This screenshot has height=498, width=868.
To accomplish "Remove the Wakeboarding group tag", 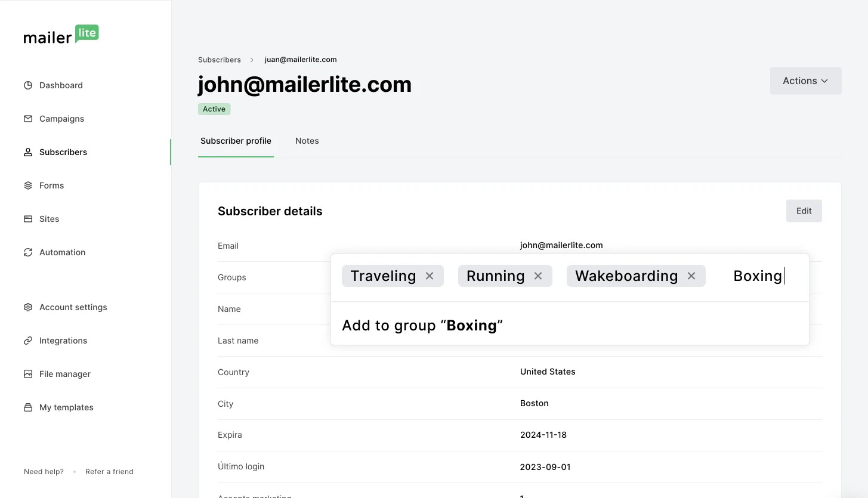I will [691, 276].
